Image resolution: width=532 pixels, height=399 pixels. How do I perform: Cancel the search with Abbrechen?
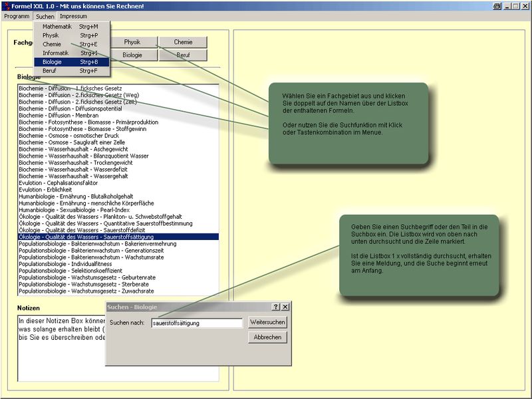pyautogui.click(x=267, y=337)
